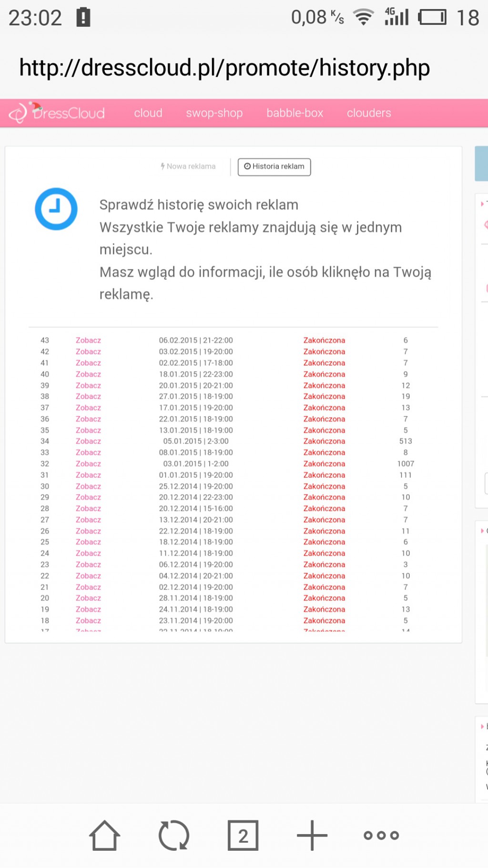Tap the tab switcher showing 2 open tabs
The height and width of the screenshot is (868, 488).
(243, 835)
